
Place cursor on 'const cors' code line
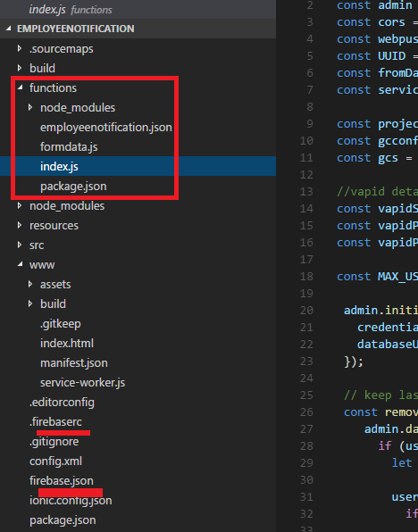point(377,22)
